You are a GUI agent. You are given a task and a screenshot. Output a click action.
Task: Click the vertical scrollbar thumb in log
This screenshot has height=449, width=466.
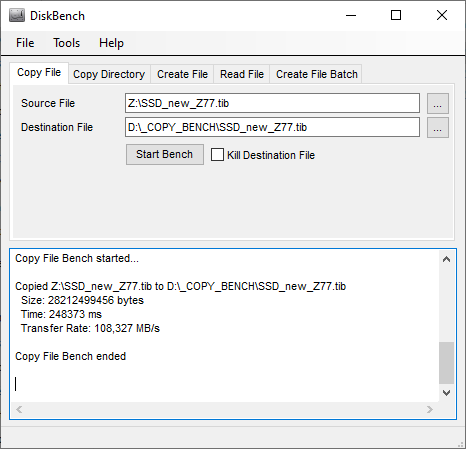coord(446,363)
